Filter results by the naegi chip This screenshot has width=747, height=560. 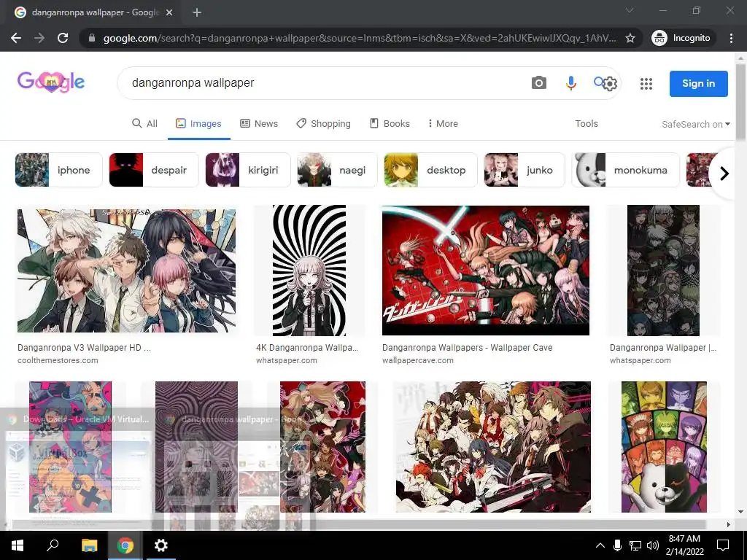coord(337,170)
